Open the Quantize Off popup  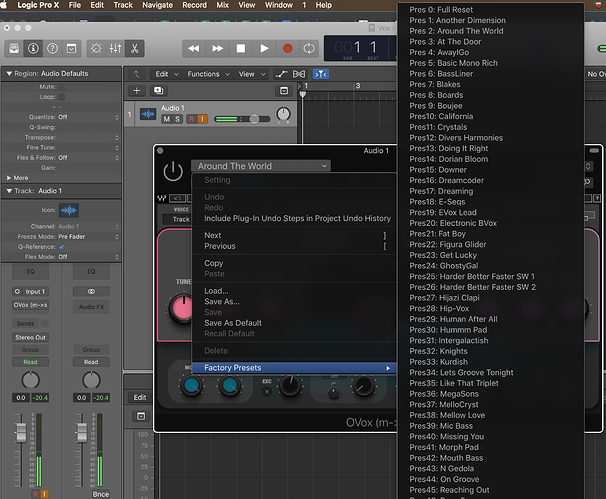[88, 117]
